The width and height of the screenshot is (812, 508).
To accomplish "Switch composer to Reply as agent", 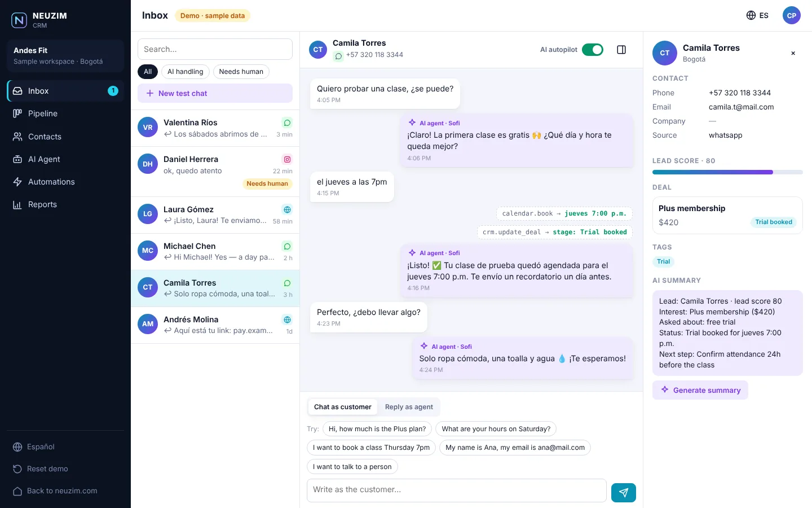I will 409,407.
